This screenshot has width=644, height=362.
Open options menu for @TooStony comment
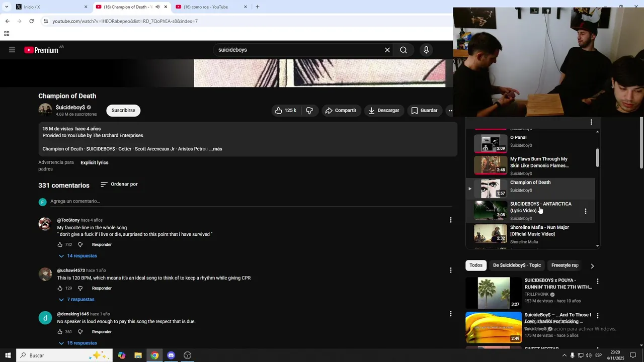coord(451,220)
